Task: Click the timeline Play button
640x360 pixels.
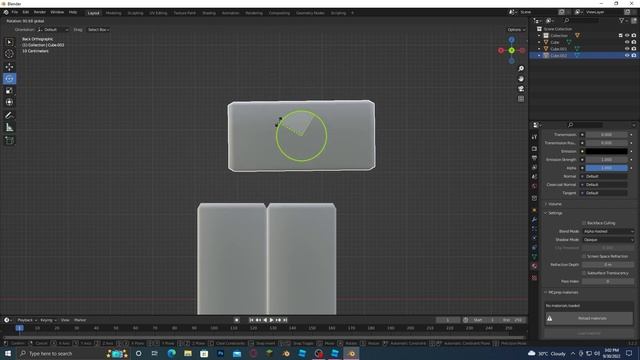Action: click(x=271, y=320)
